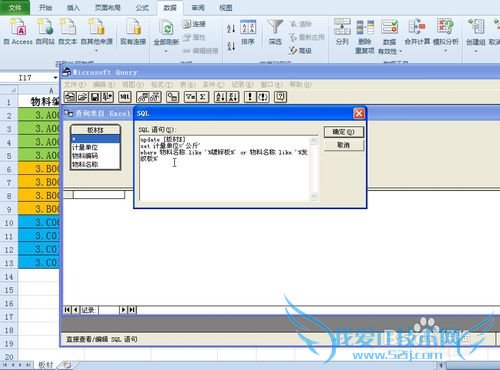Click SQL text box scrollbar up arrow
The width and height of the screenshot is (500, 370).
[314, 141]
